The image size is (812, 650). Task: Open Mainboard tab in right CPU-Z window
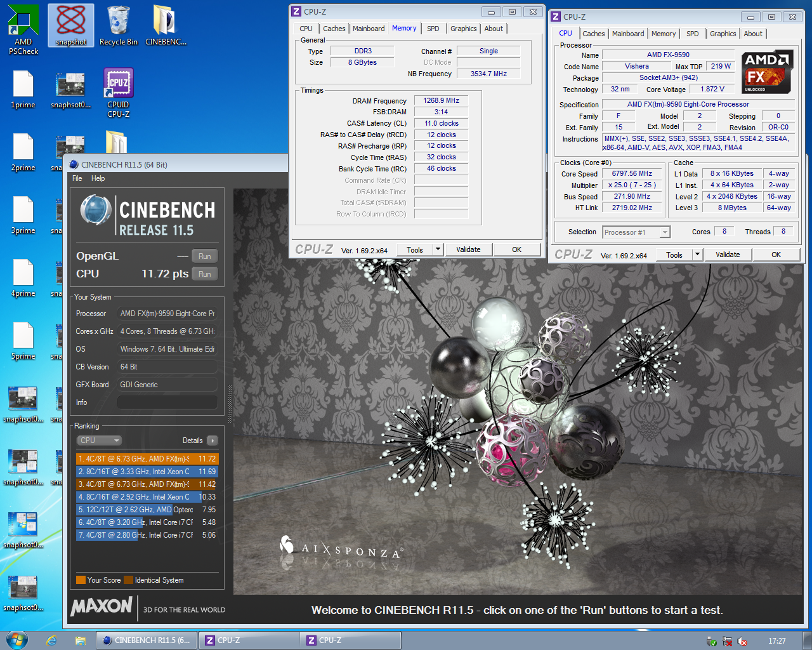click(x=628, y=34)
